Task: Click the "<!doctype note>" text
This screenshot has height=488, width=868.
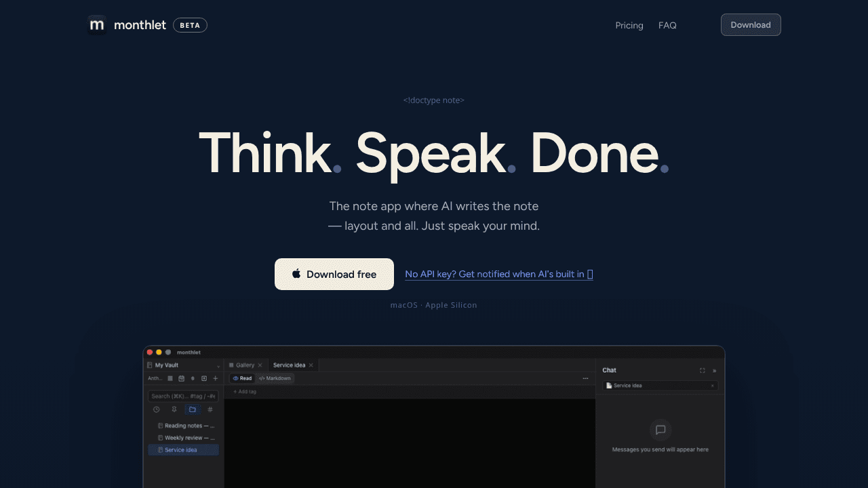Action: tap(434, 100)
